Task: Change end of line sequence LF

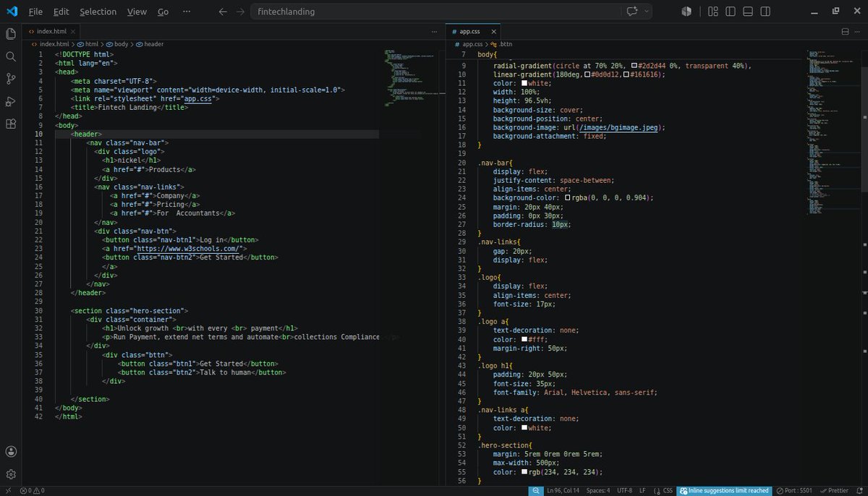Action: click(643, 490)
